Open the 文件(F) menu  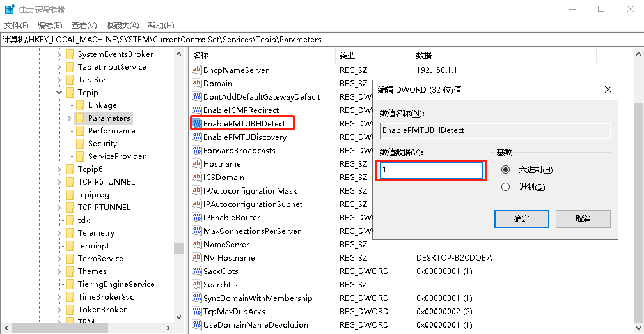tap(16, 26)
